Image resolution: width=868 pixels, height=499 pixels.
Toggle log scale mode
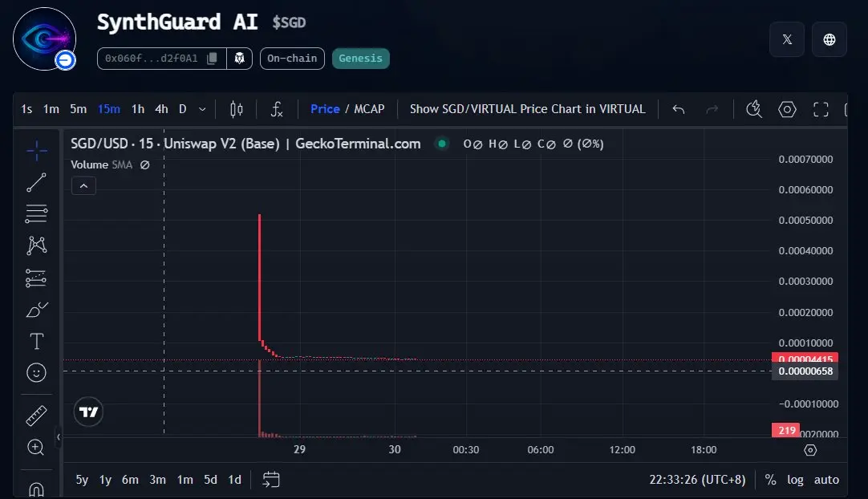pos(795,480)
